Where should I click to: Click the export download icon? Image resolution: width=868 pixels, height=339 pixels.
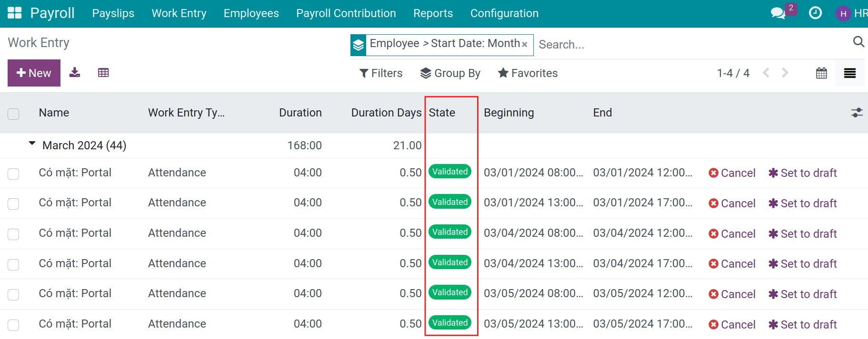[75, 73]
